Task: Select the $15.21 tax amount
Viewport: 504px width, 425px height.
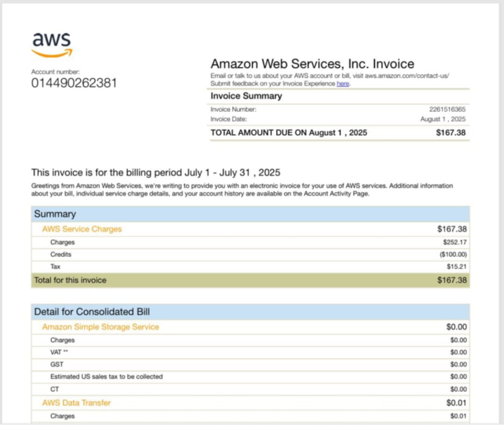Action: point(457,267)
